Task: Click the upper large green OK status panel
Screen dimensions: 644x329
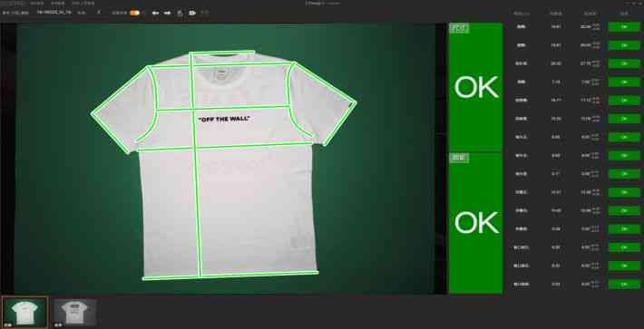Action: pyautogui.click(x=475, y=87)
